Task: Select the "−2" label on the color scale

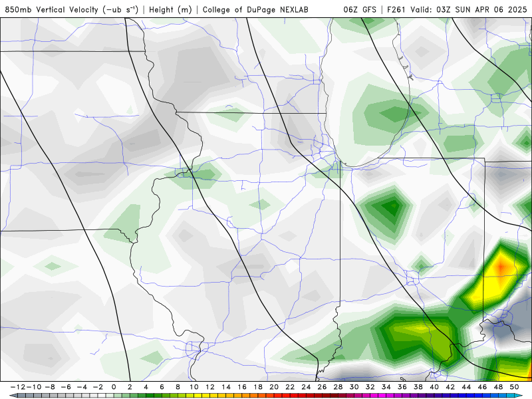Action: (98, 387)
